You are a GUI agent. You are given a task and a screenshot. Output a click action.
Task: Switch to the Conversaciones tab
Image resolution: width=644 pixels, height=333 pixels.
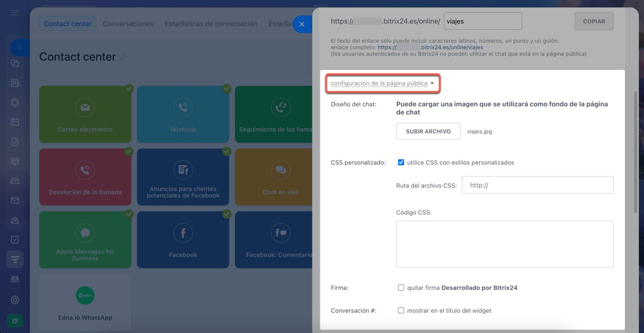pos(128,24)
